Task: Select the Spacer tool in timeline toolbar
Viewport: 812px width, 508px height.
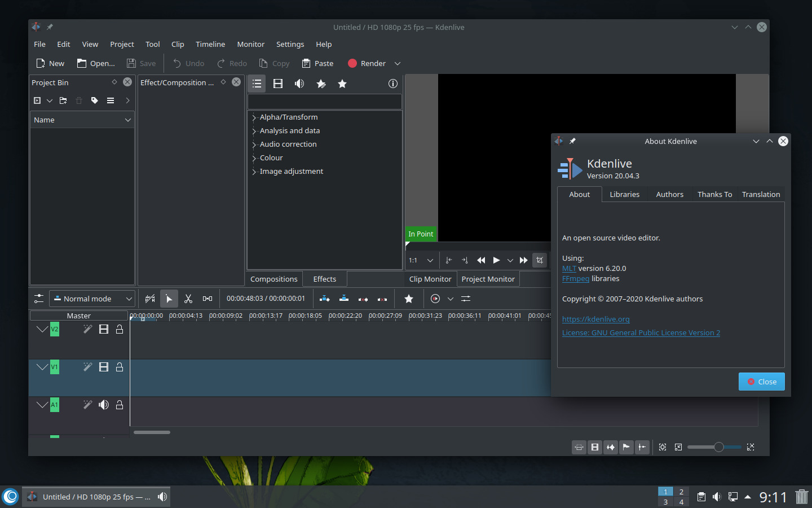Action: click(208, 299)
